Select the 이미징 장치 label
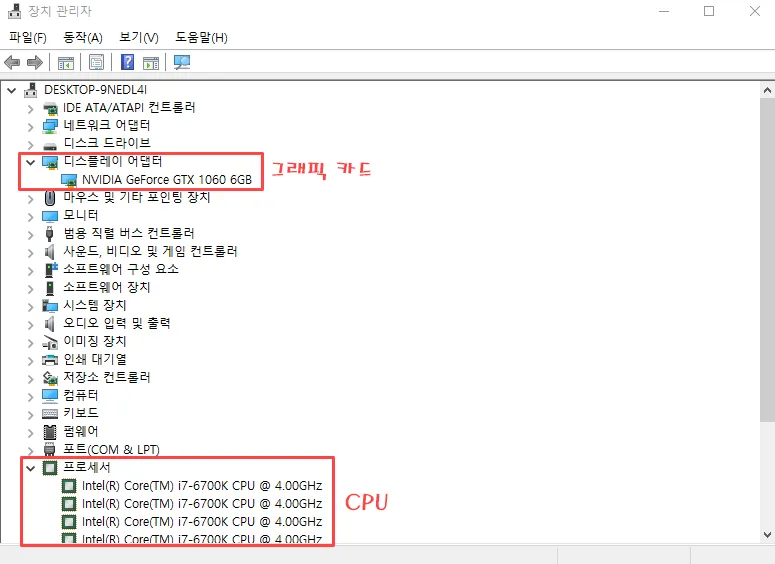The height and width of the screenshot is (564, 775). [95, 342]
